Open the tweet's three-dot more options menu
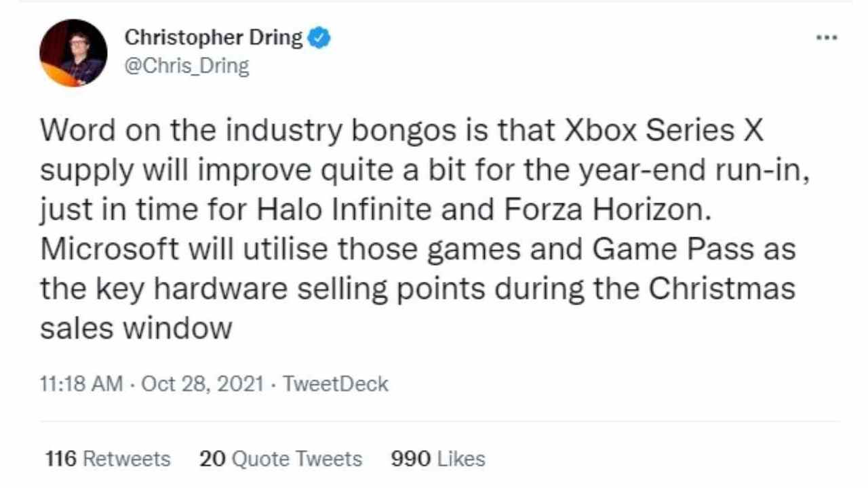Viewport: 868px width, 488px height. pos(827,37)
